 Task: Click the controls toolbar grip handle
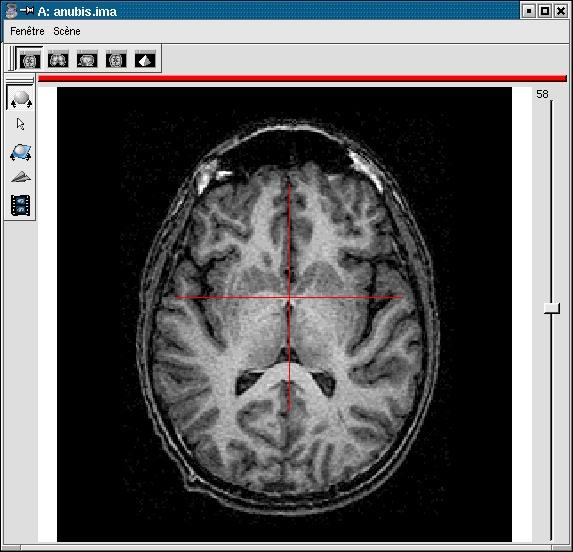20,80
